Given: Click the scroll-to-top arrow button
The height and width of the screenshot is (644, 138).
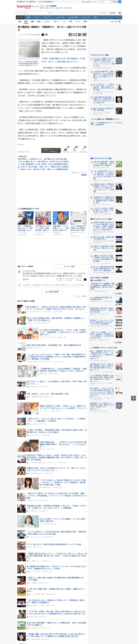Looking at the screenshot, I should click(133, 398).
